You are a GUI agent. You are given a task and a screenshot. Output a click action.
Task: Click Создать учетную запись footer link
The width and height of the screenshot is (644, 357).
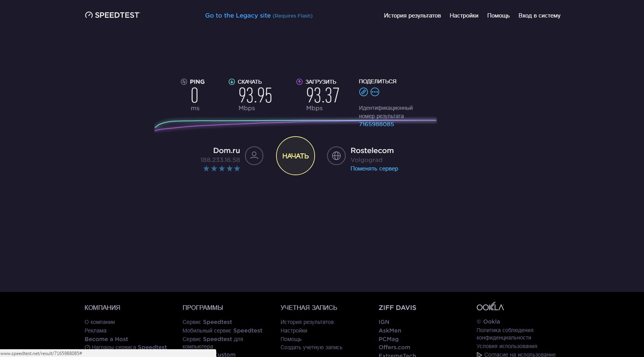pos(311,347)
